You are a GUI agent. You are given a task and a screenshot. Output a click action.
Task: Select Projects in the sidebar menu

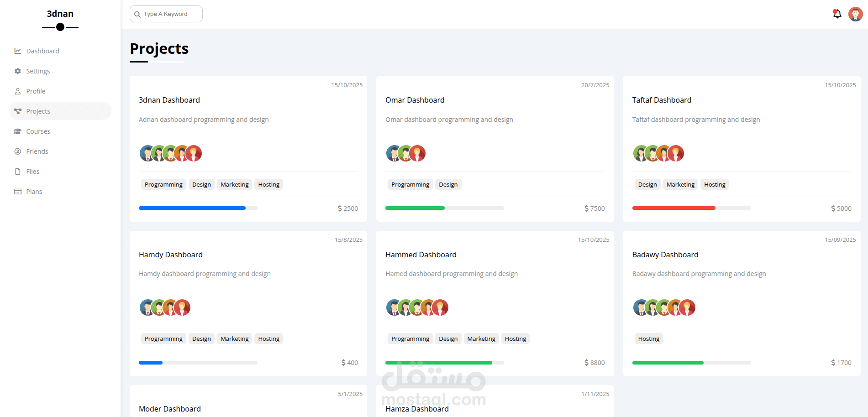(38, 111)
